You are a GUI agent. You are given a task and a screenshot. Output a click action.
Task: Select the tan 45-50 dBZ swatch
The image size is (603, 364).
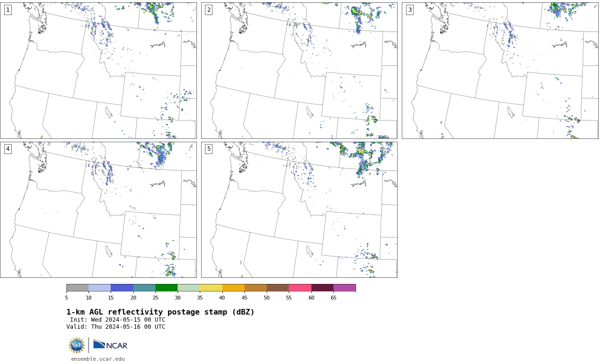(255, 288)
